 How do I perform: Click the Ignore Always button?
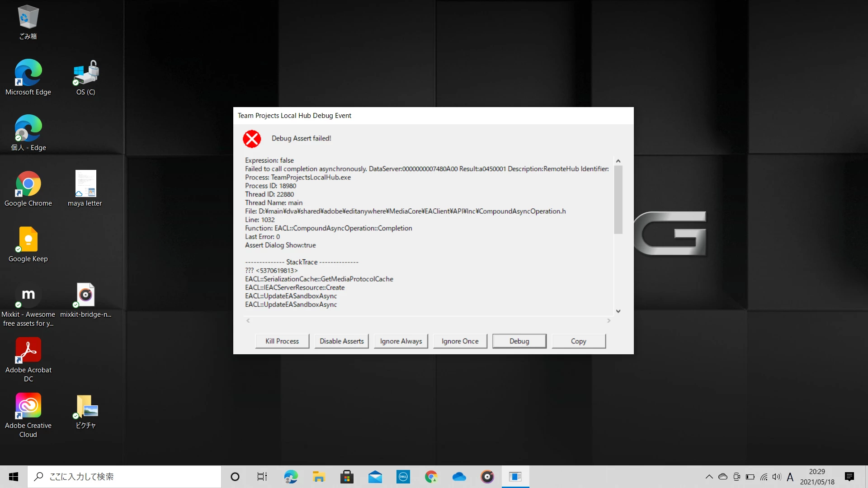coord(401,341)
